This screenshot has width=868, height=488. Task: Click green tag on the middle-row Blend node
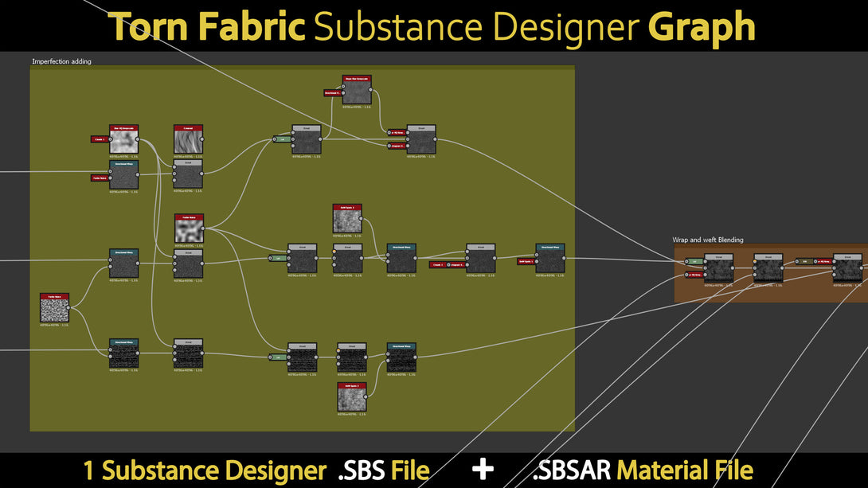tap(278, 258)
